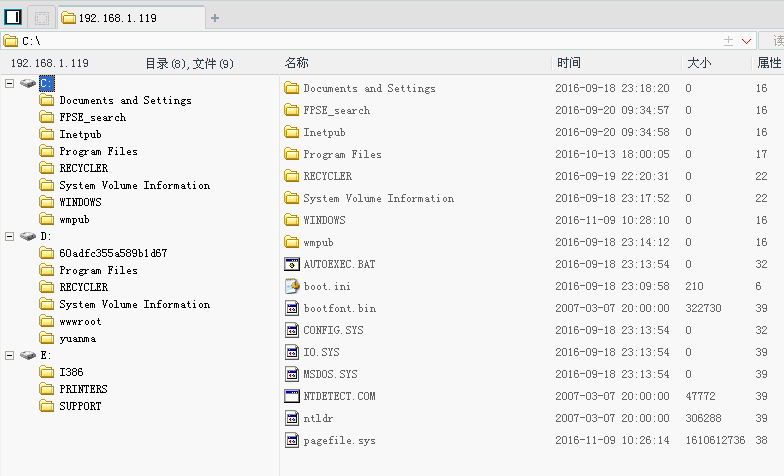Viewport: 784px width, 476px height.
Task: Click the WINDOWS folder icon in the file list
Action: [x=292, y=220]
